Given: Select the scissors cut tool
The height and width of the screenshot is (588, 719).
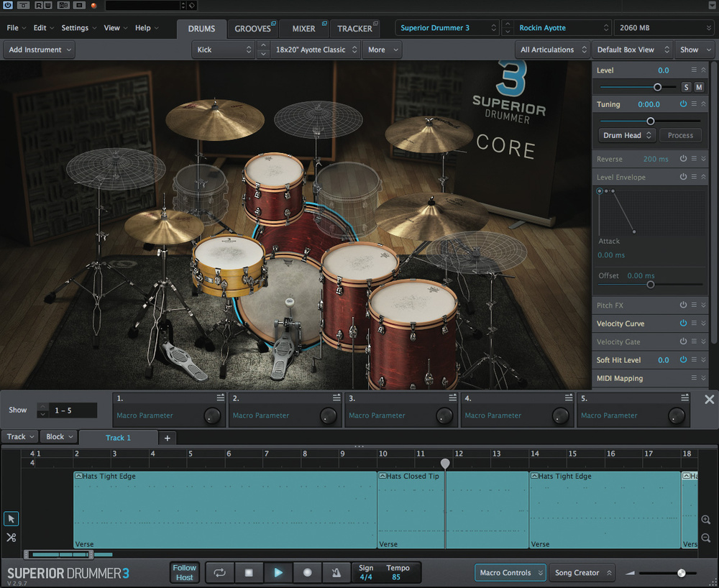Looking at the screenshot, I should point(12,537).
